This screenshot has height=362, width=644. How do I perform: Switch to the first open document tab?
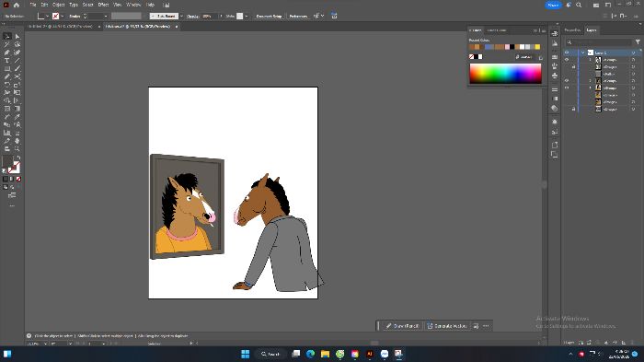coord(61,27)
